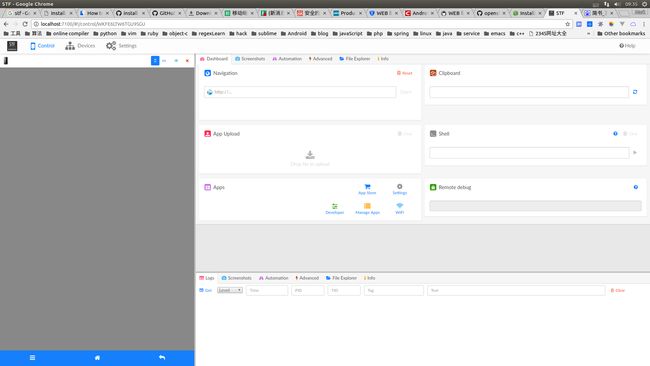Click the App Upload panel icon
Image resolution: width=650 pixels, height=366 pixels.
coord(207,134)
